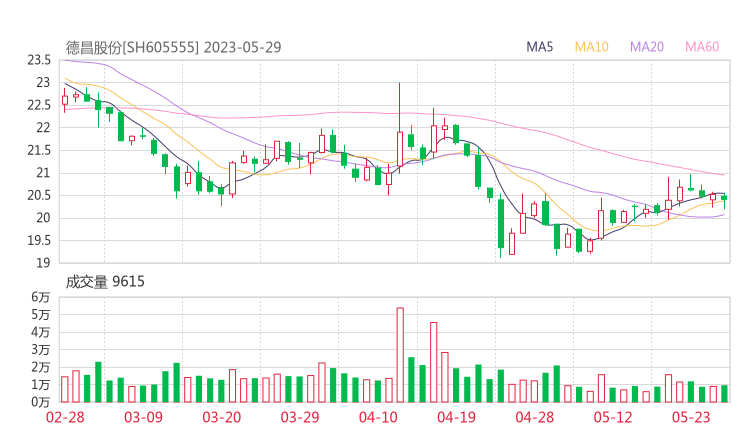Click the tallest red volume bar above 5万
The width and height of the screenshot is (740, 440).
point(400,355)
